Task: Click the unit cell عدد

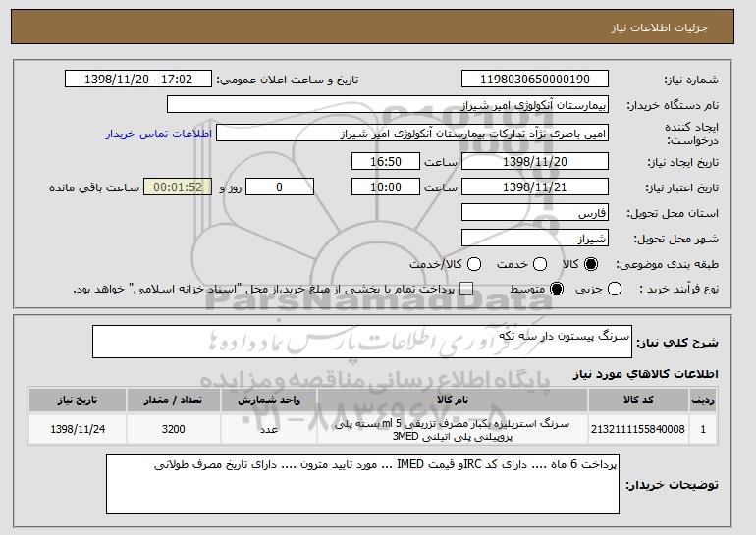Action: [x=269, y=429]
